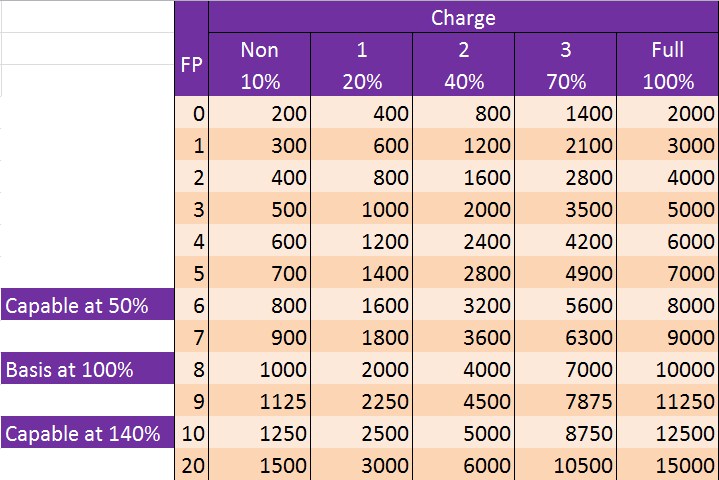Click the Non 10% column header
Image resolution: width=719 pixels, height=480 pixels.
point(259,65)
